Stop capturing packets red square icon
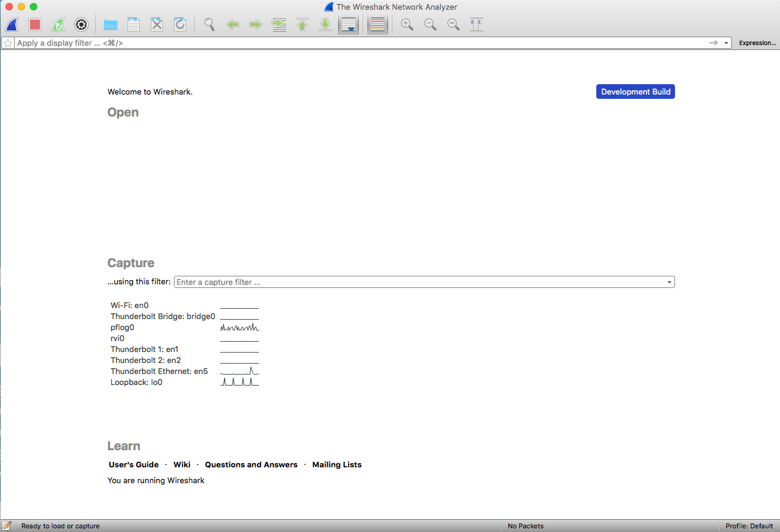Image resolution: width=780 pixels, height=532 pixels. 35,24
